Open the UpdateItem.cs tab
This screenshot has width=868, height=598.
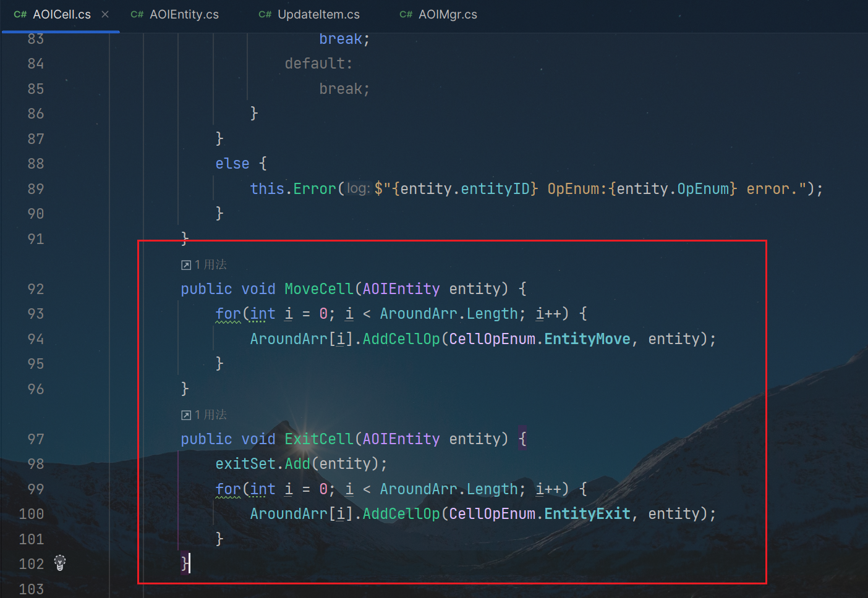point(318,14)
